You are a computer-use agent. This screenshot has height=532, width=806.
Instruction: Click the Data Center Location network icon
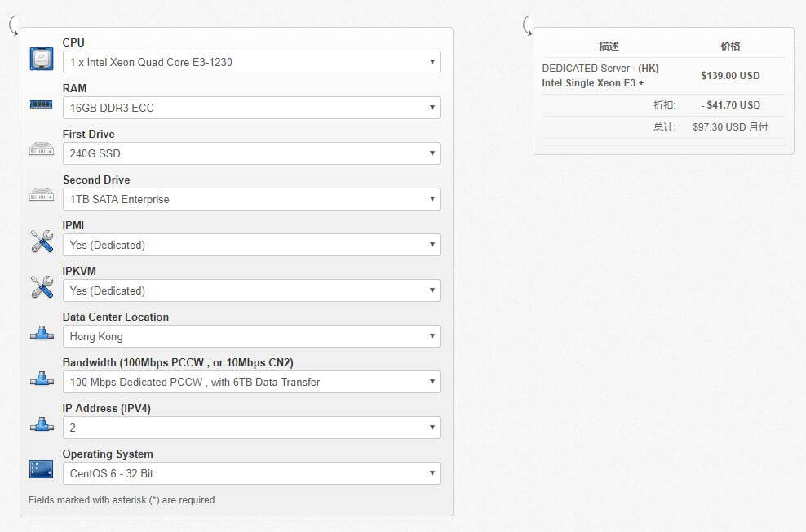(42, 333)
